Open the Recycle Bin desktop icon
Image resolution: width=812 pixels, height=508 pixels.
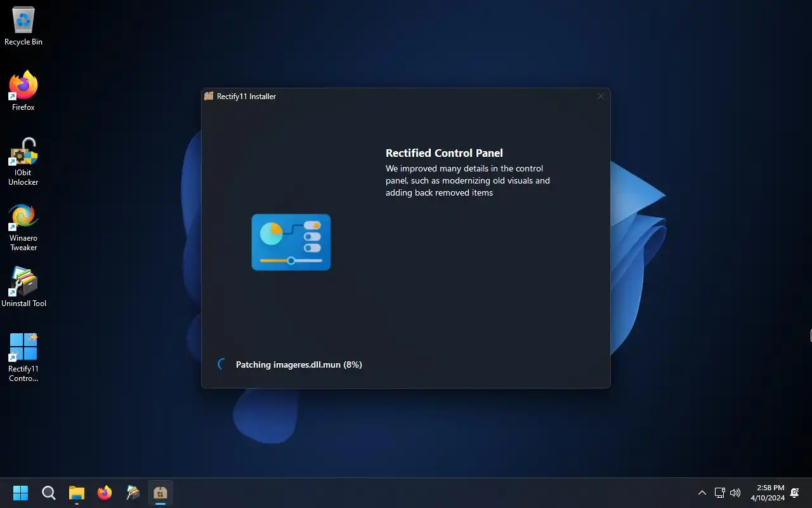pos(23,27)
